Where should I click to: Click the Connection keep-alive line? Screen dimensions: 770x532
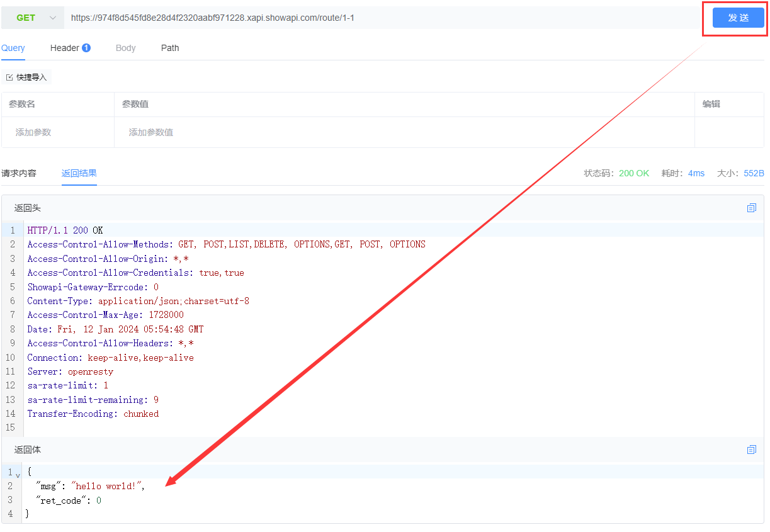(110, 358)
